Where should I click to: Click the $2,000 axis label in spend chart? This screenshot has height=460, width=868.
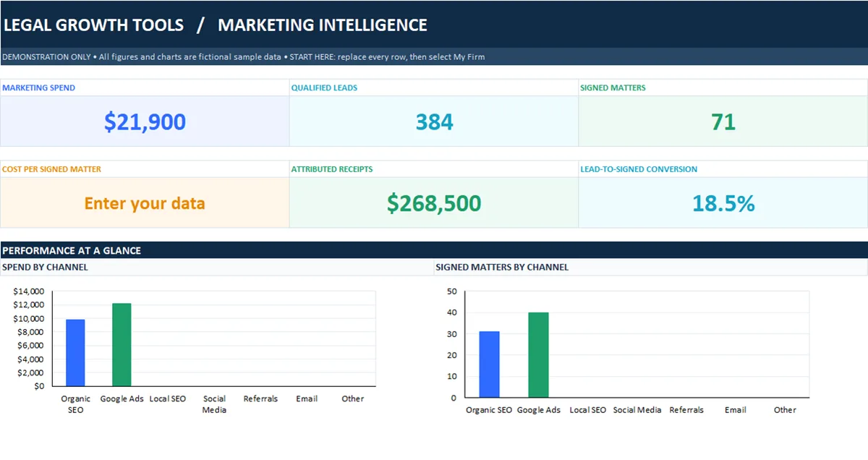(x=30, y=372)
